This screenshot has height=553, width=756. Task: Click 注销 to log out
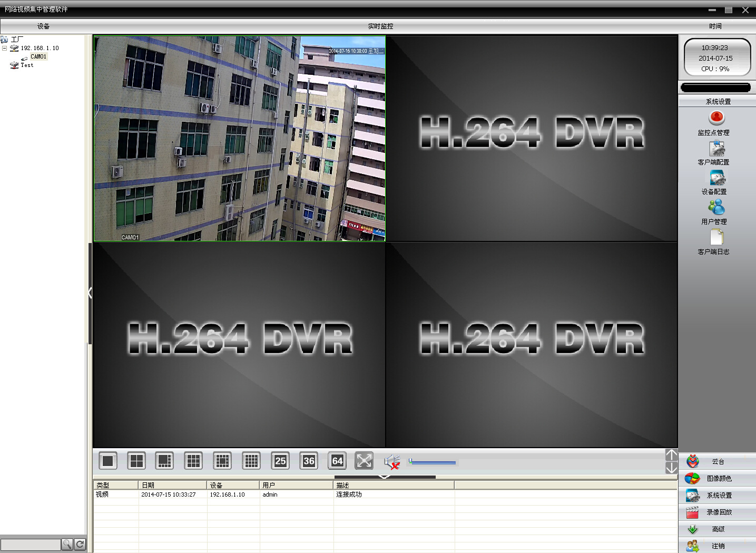(718, 546)
